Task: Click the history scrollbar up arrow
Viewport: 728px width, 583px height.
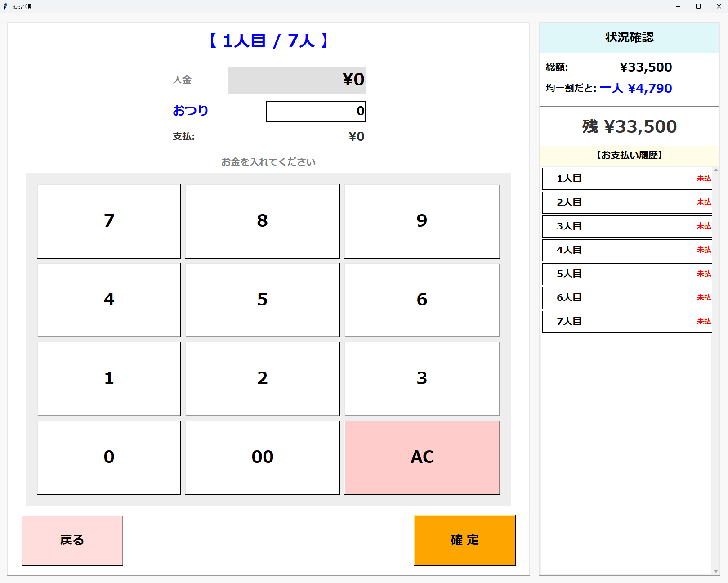Action: [x=716, y=170]
